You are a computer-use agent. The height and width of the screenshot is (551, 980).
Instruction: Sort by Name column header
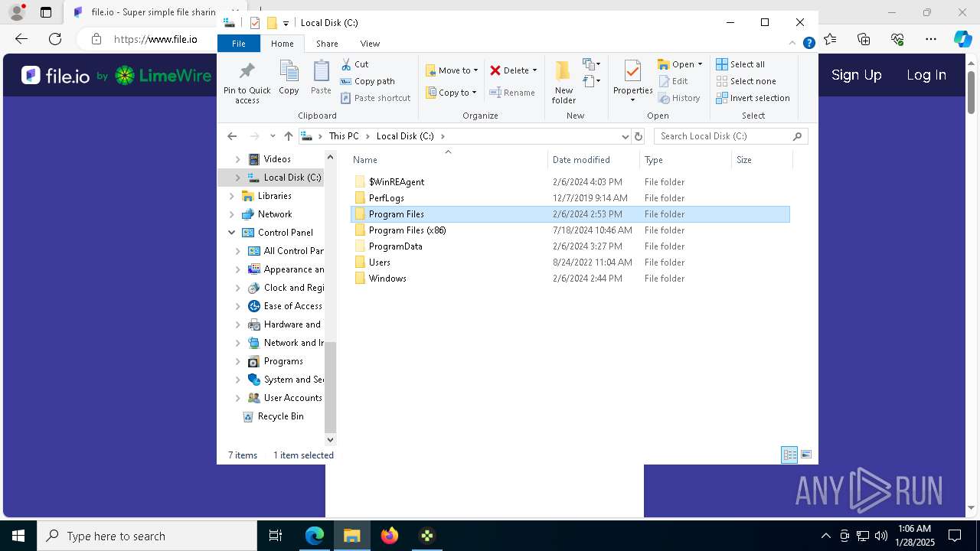coord(449,160)
